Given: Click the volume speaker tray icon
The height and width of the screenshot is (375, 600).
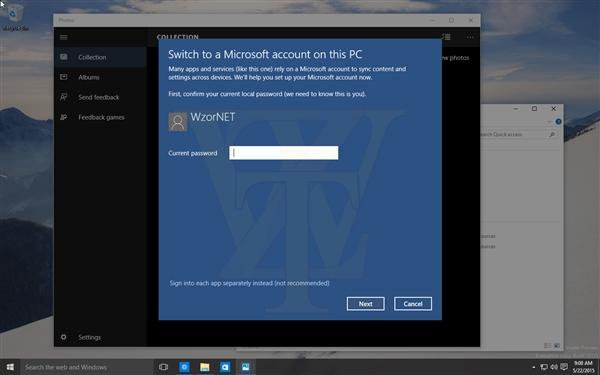Looking at the screenshot, I should [x=554, y=367].
